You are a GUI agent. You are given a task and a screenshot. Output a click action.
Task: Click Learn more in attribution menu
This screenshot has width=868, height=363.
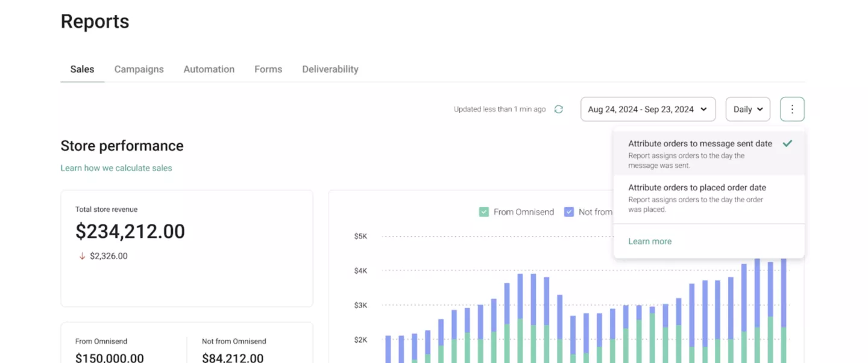650,241
